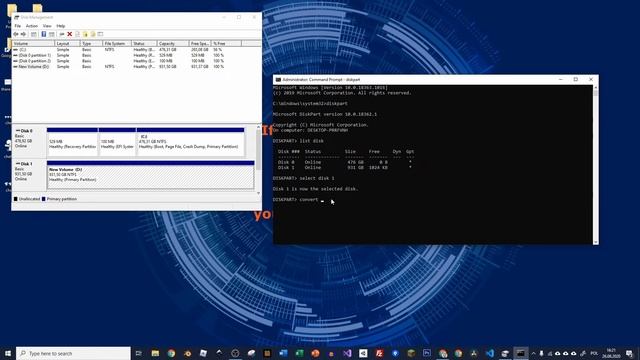The height and width of the screenshot is (360, 640).
Task: Open the View menu in Disk Management
Action: coord(47,26)
